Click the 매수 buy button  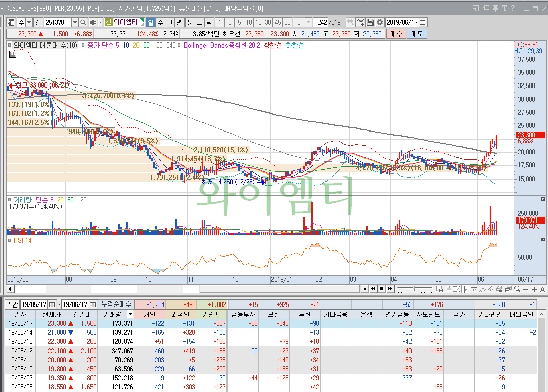pos(396,34)
